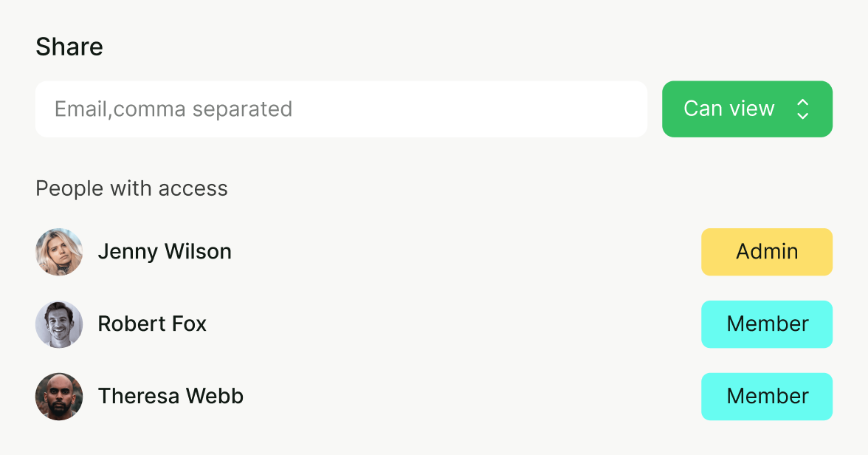
Task: Click Theresa Webb's profile avatar
Action: pyautogui.click(x=59, y=397)
